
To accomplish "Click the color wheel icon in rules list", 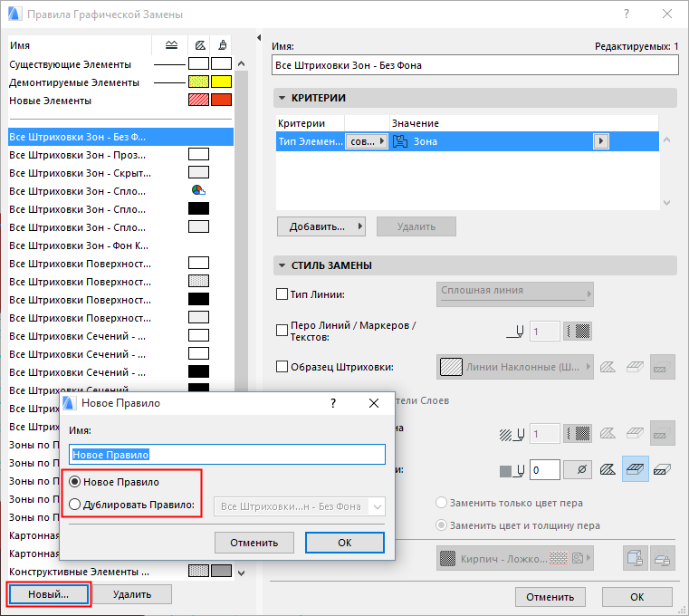I will pos(198,190).
